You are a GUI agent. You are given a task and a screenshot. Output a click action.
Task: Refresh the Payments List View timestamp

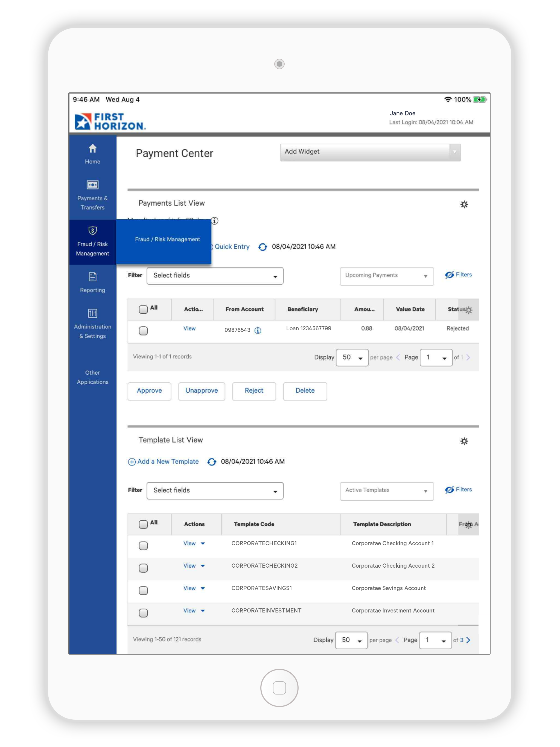click(262, 247)
